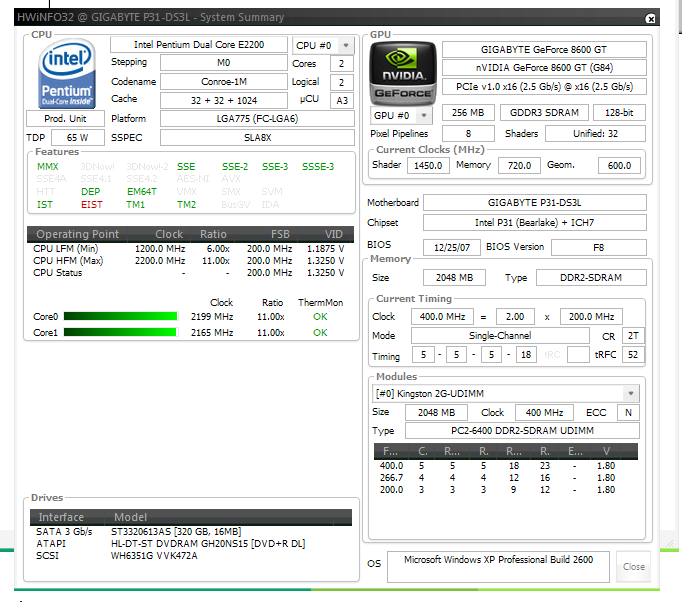Click the Shader clock 1450.0 field
Image resolution: width=682 pixels, height=602 pixels.
[x=428, y=165]
